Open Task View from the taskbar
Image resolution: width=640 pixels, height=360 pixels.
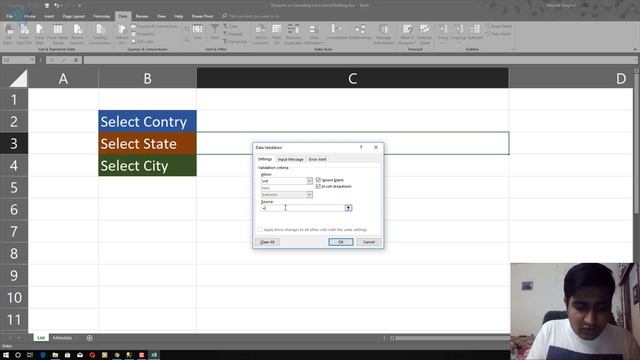click(29, 355)
